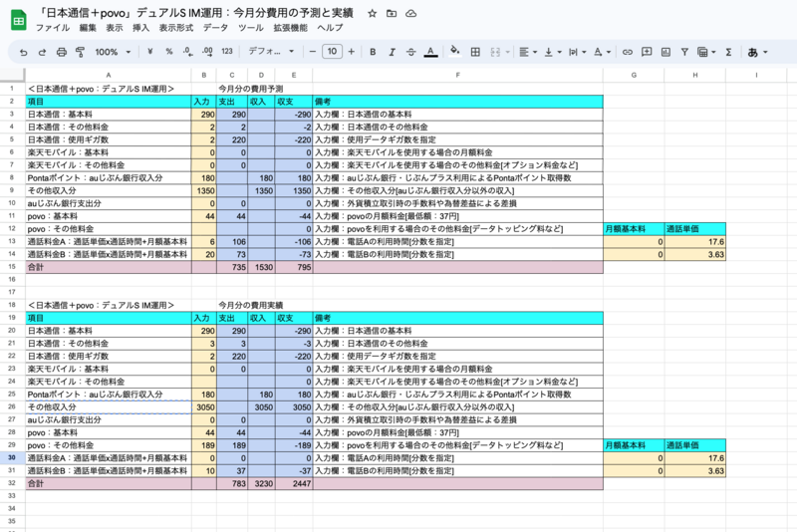Check cloud save status icon

[x=410, y=14]
